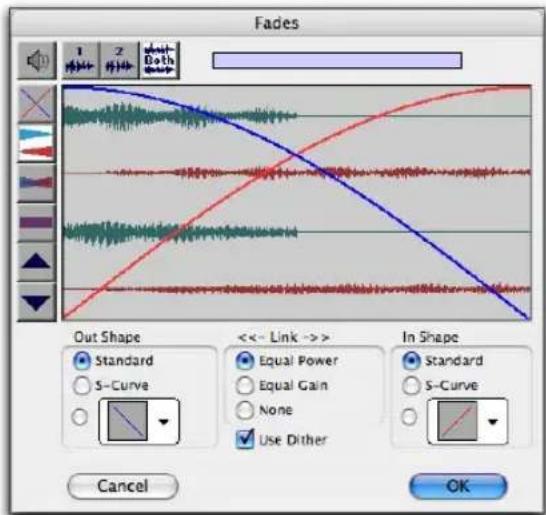Confirm fades with the OK button
The height and width of the screenshot is (515, 546).
[458, 486]
